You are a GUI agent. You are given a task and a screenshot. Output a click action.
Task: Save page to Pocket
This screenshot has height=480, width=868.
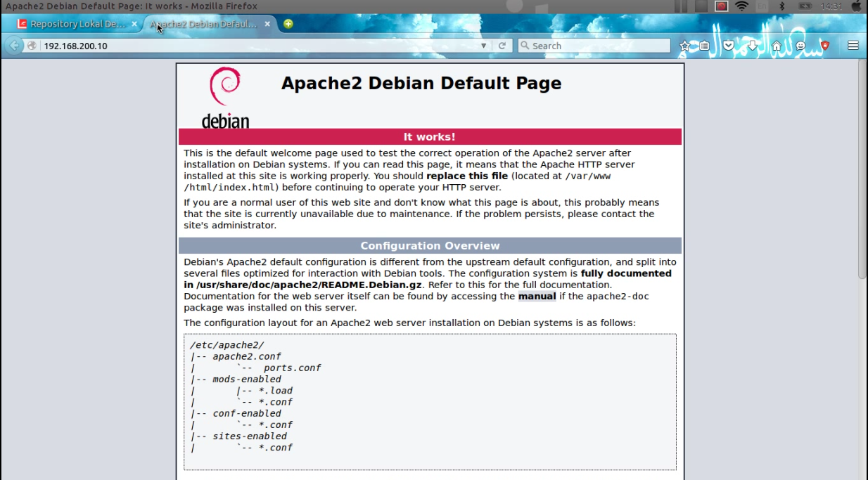click(729, 46)
